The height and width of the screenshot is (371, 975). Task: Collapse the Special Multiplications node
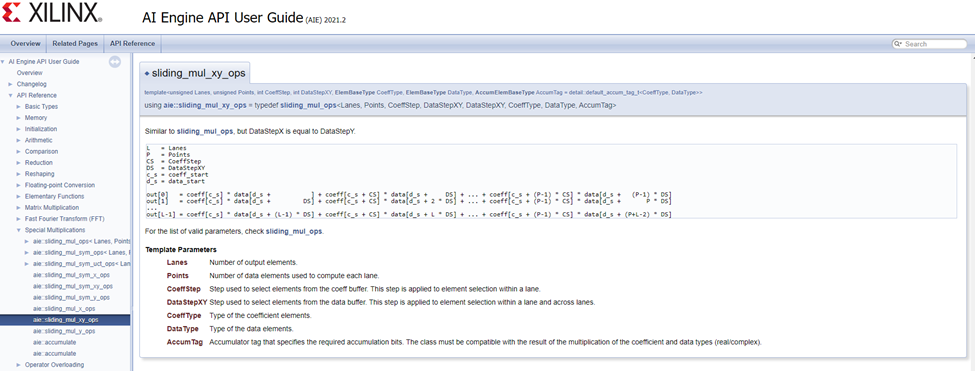(19, 230)
